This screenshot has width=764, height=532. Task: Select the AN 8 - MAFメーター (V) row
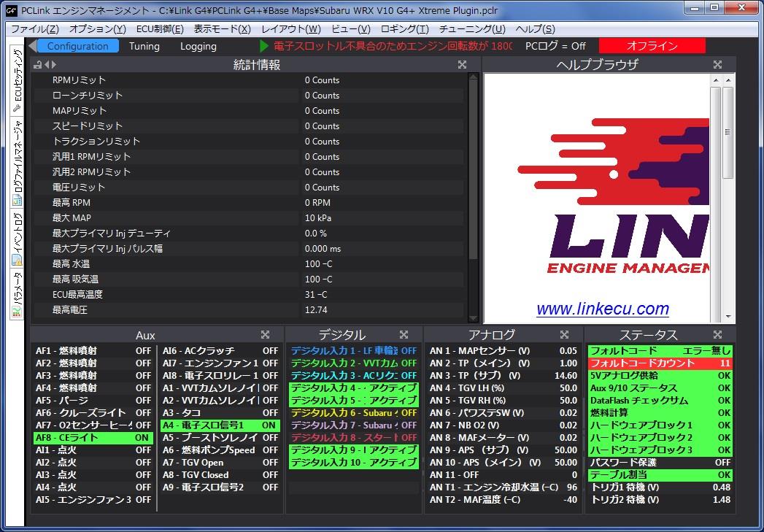tap(503, 437)
